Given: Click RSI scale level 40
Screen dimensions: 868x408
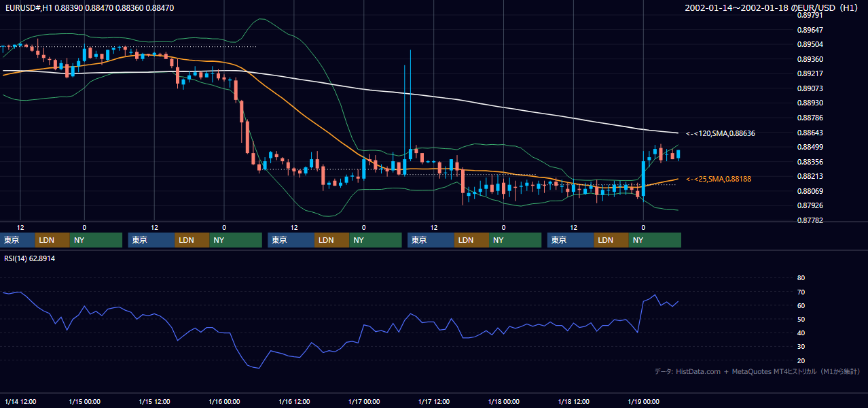Looking at the screenshot, I should click(801, 333).
